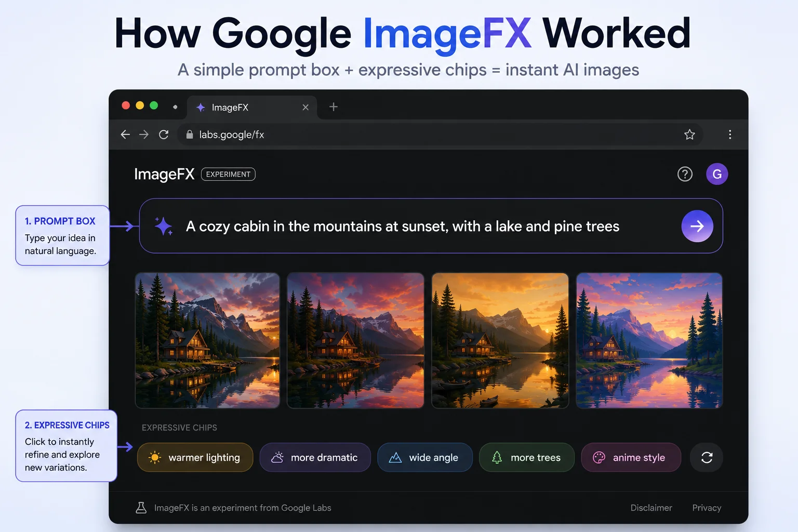Click the address bar labs.google/fx
The width and height of the screenshot is (798, 532).
[x=441, y=135]
